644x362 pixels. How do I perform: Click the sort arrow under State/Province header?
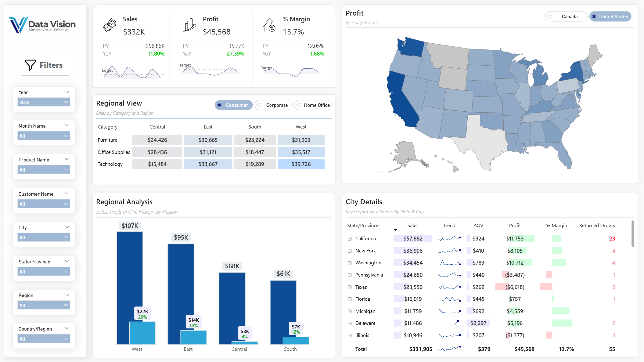tap(395, 230)
